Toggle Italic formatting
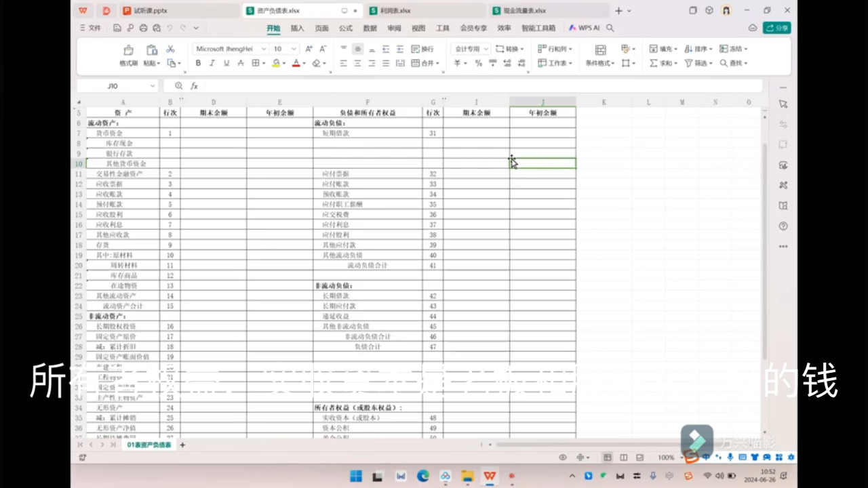 (212, 63)
